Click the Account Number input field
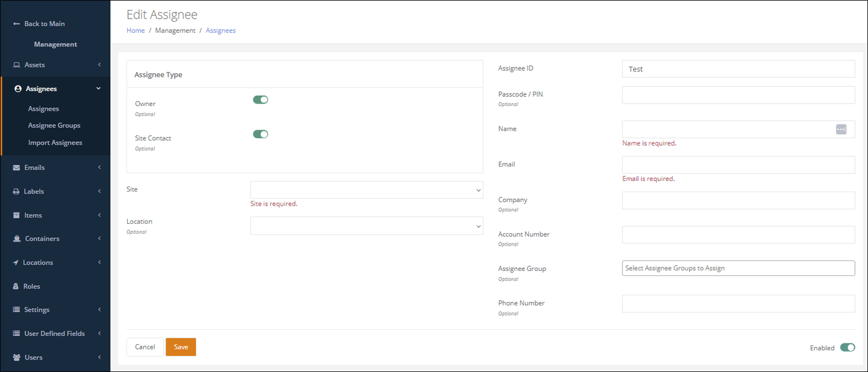868x372 pixels. point(738,235)
